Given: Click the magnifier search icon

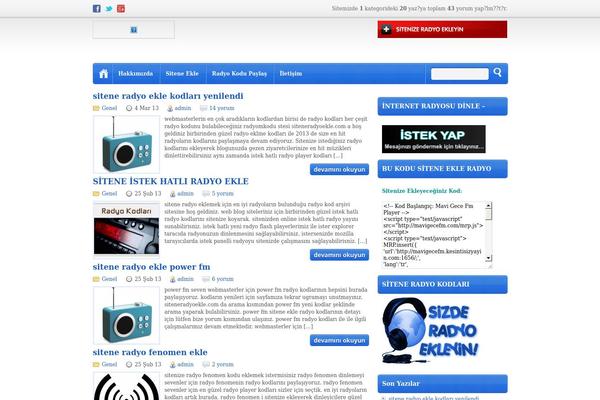Looking at the screenshot, I should 497,72.
